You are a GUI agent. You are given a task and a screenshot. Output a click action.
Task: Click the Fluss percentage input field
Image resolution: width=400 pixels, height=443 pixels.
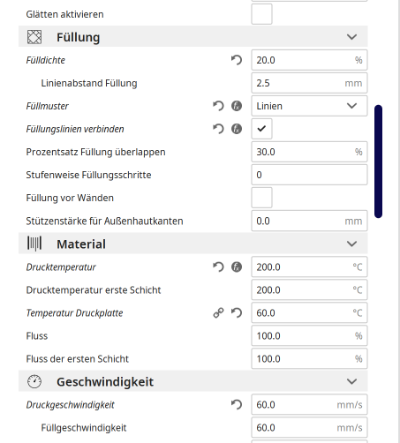click(x=309, y=336)
